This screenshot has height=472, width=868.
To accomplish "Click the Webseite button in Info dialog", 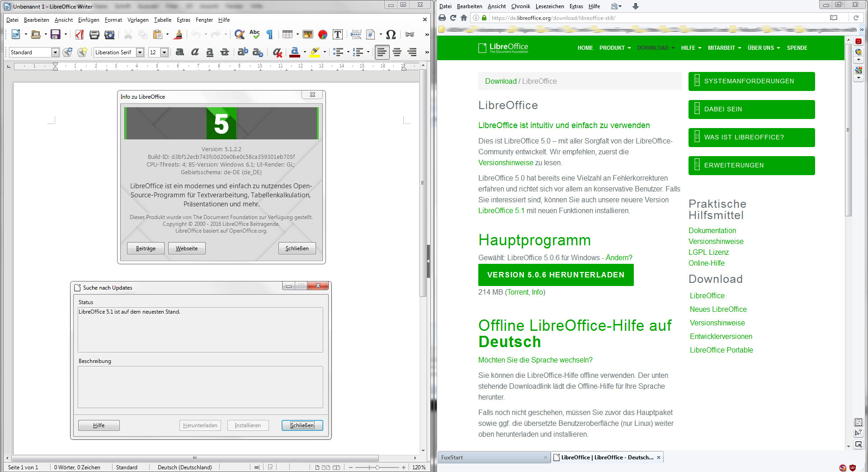I will click(x=187, y=248).
